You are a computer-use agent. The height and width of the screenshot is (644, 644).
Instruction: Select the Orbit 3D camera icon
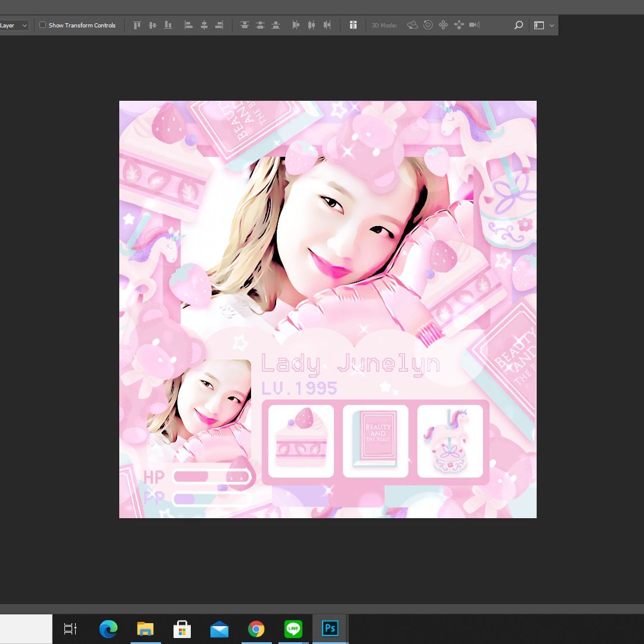(x=412, y=25)
